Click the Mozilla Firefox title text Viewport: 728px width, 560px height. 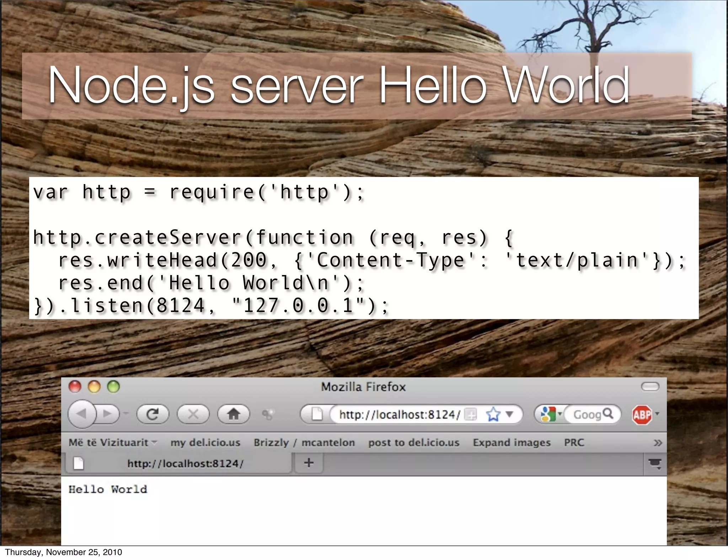[363, 387]
